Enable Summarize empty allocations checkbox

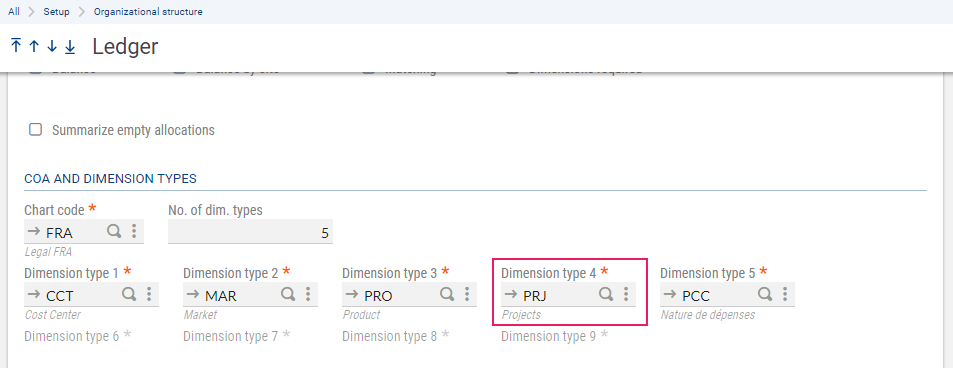click(36, 130)
